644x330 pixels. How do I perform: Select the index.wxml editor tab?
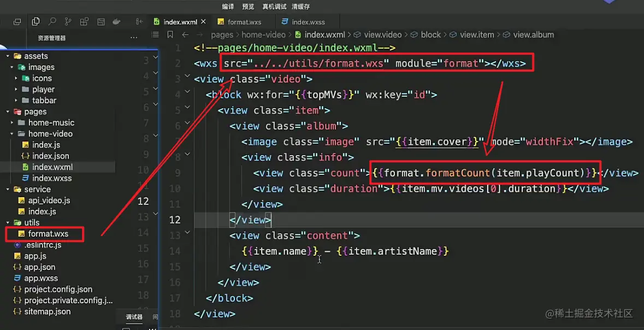pyautogui.click(x=180, y=22)
